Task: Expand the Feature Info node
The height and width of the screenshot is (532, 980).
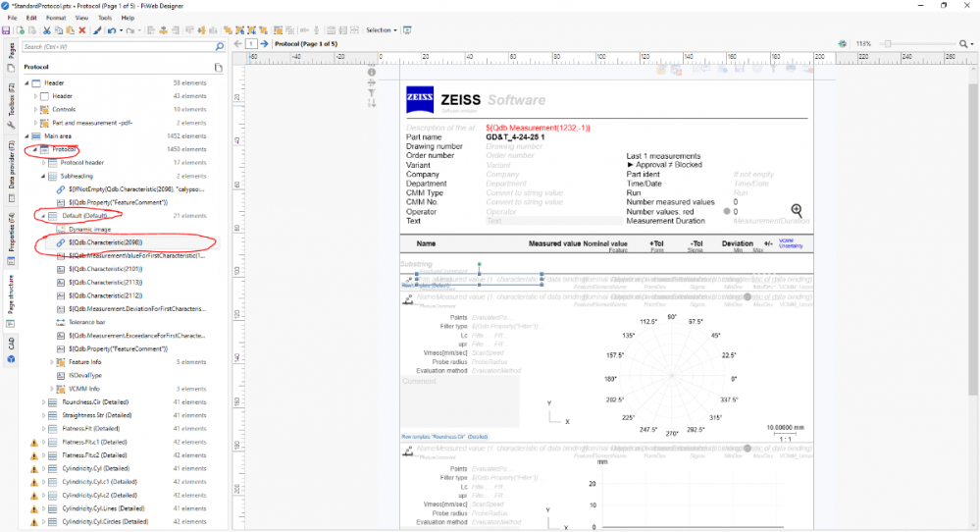Action: [52, 362]
